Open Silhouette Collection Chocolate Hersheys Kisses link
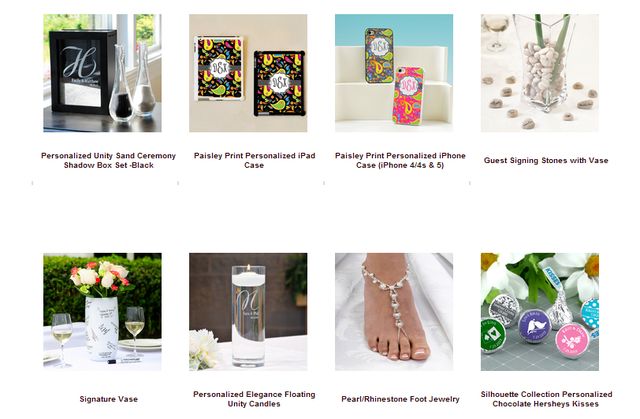This screenshot has height=419, width=640. pos(546,399)
